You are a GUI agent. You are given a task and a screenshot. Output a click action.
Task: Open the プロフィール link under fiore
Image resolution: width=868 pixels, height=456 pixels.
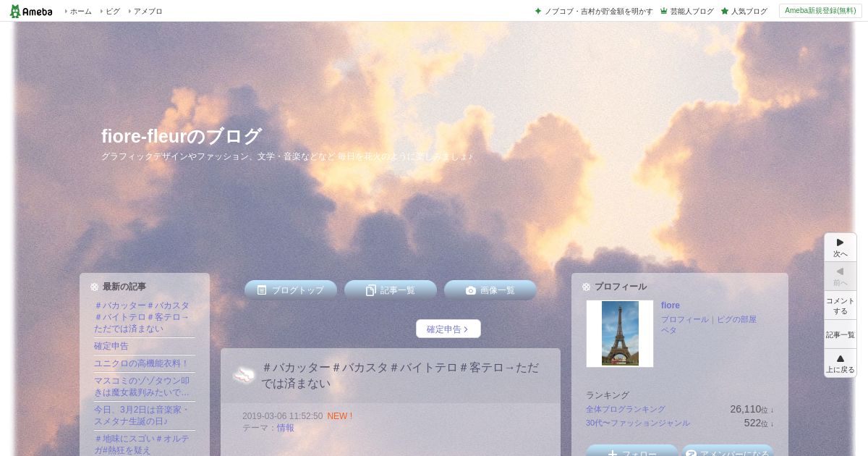pyautogui.click(x=685, y=319)
